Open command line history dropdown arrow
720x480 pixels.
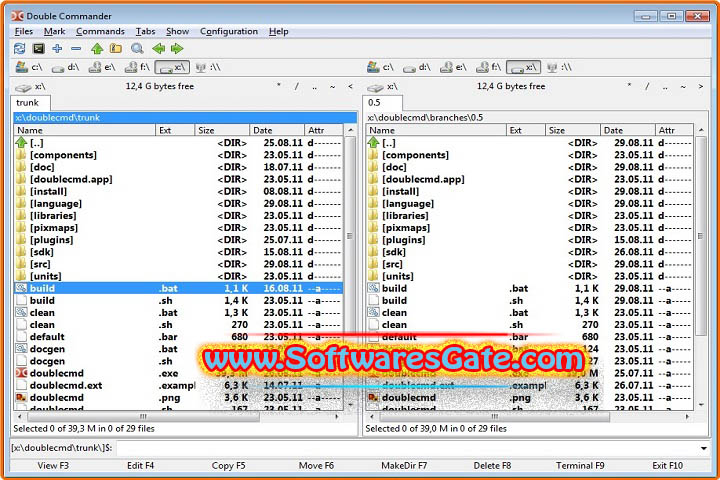pos(703,448)
